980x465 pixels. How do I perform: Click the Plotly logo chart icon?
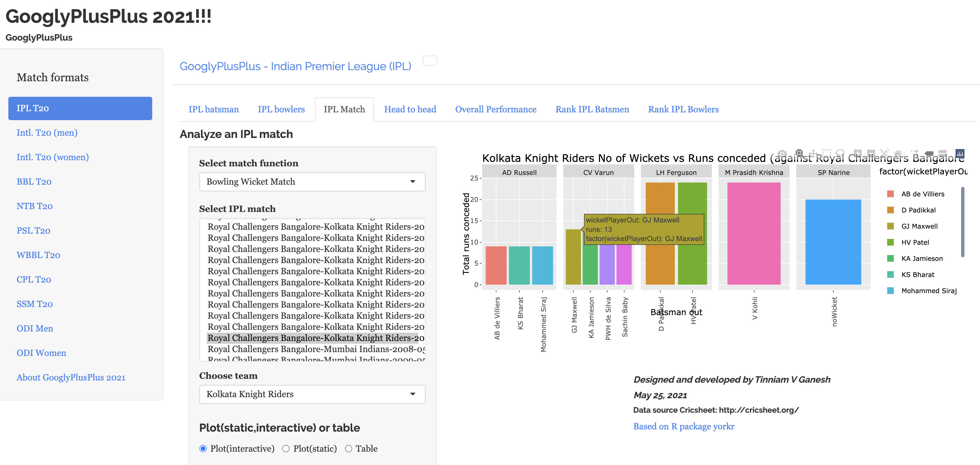click(960, 153)
